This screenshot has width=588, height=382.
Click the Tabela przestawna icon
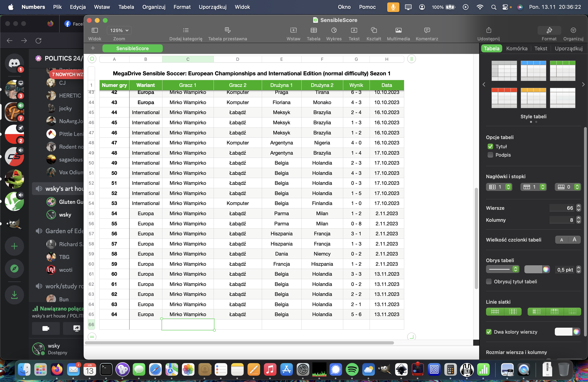click(227, 30)
